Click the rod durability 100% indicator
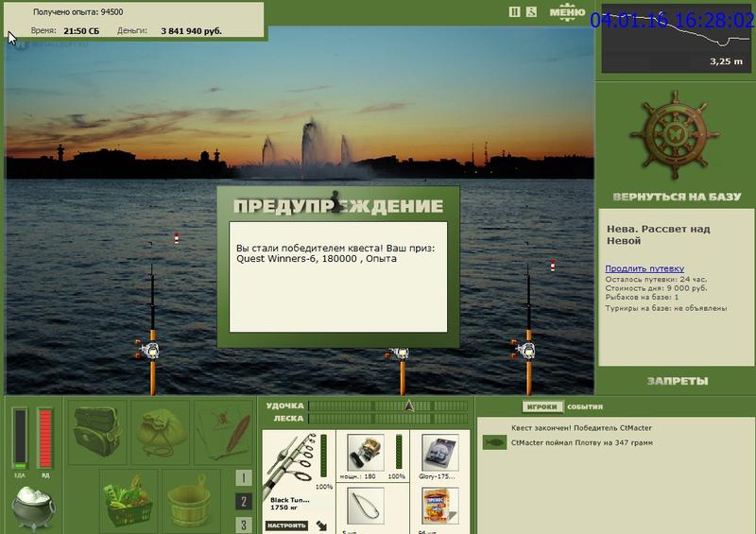 324,487
